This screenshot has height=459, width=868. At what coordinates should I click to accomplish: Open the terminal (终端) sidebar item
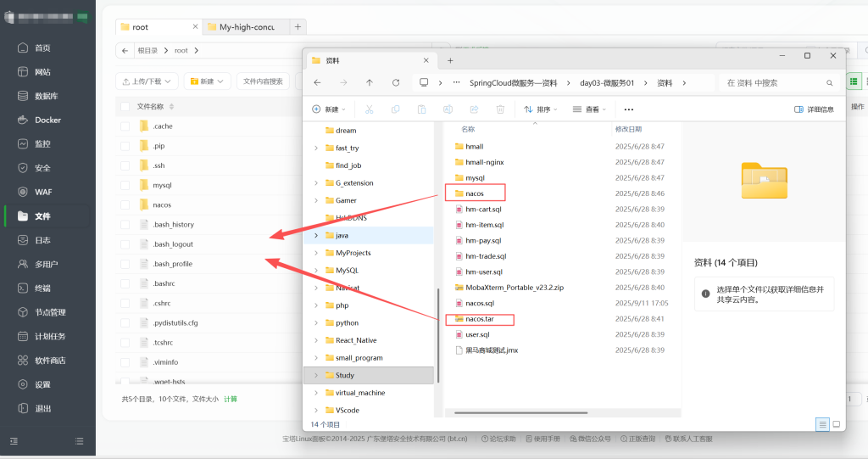point(24,288)
